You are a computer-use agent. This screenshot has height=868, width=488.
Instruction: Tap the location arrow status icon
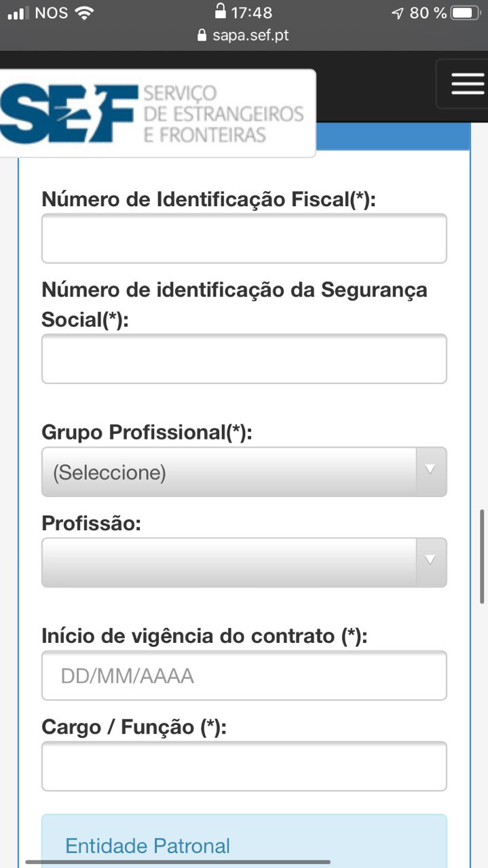[397, 13]
